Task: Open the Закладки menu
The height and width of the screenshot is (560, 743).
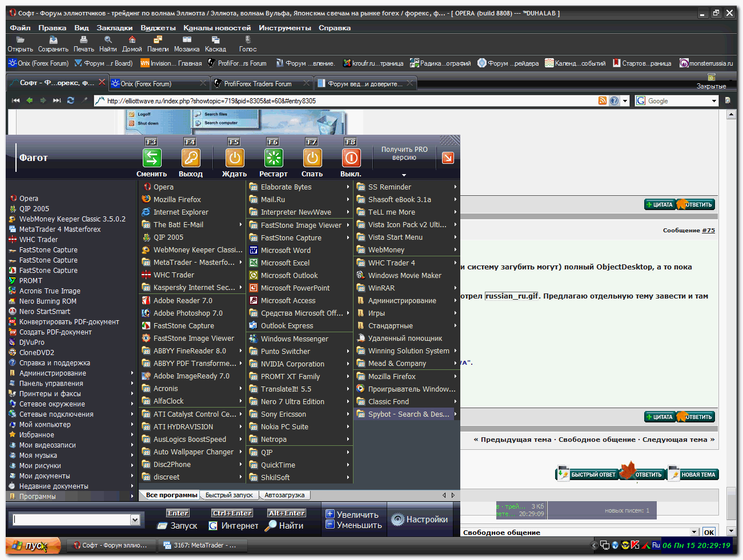Action: (114, 27)
